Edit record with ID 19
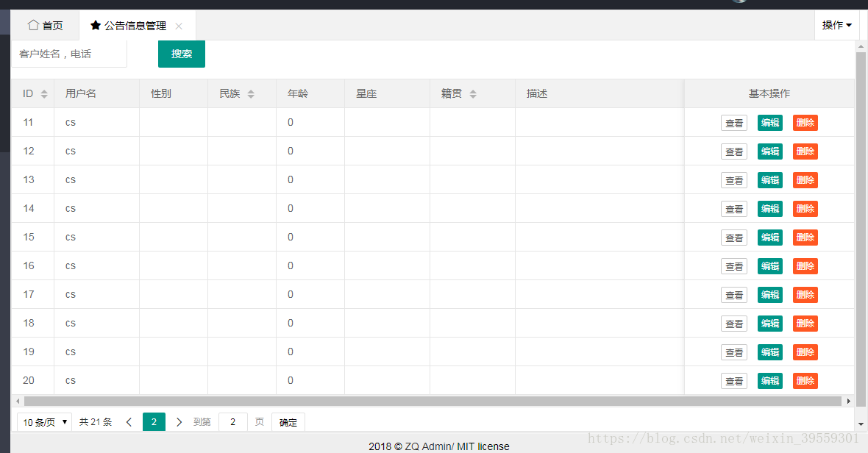868x453 pixels. 770,352
